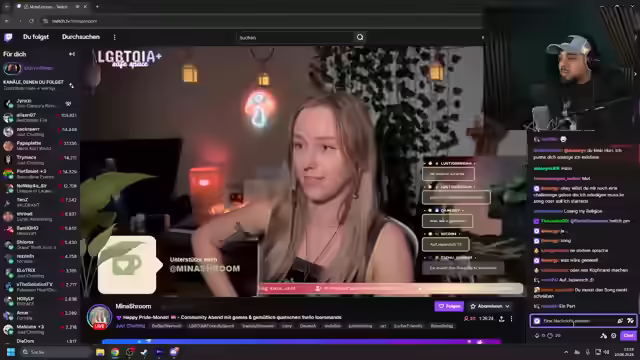Show hidden system tray icons
The height and width of the screenshot is (360, 640).
(x=566, y=352)
